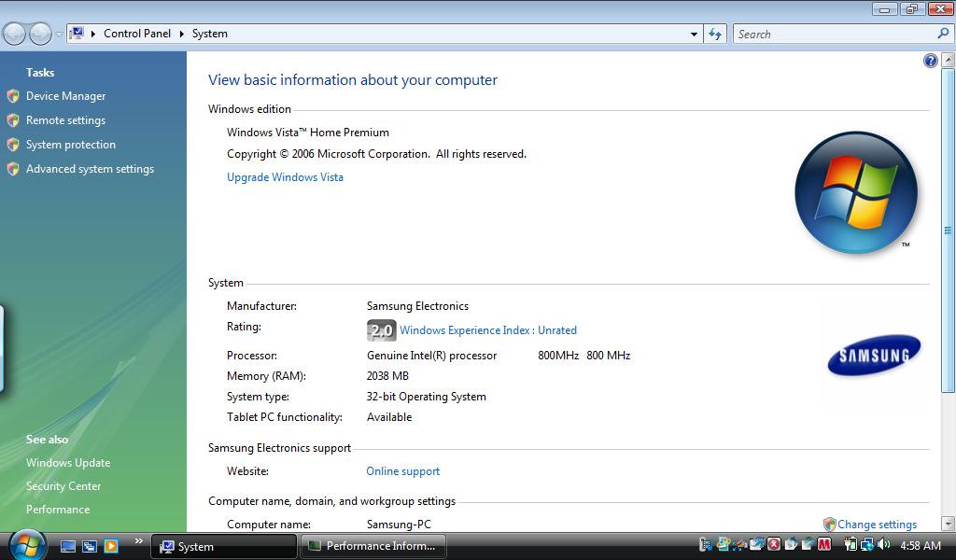Viewport: 956px width, 560px height.
Task: Click the Refresh button beside address bar
Action: click(x=715, y=35)
